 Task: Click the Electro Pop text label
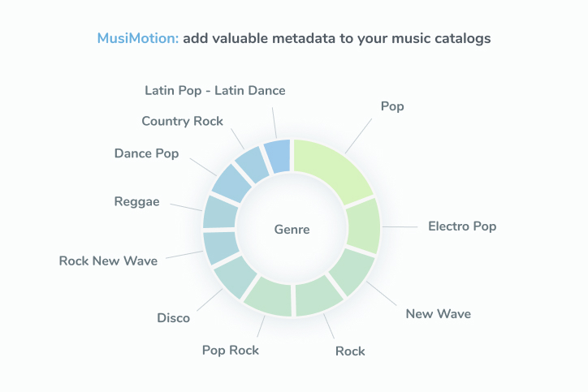462,226
